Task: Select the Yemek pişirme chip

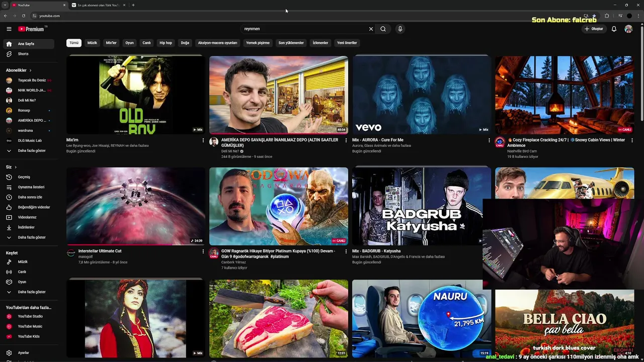Action: coord(258,43)
